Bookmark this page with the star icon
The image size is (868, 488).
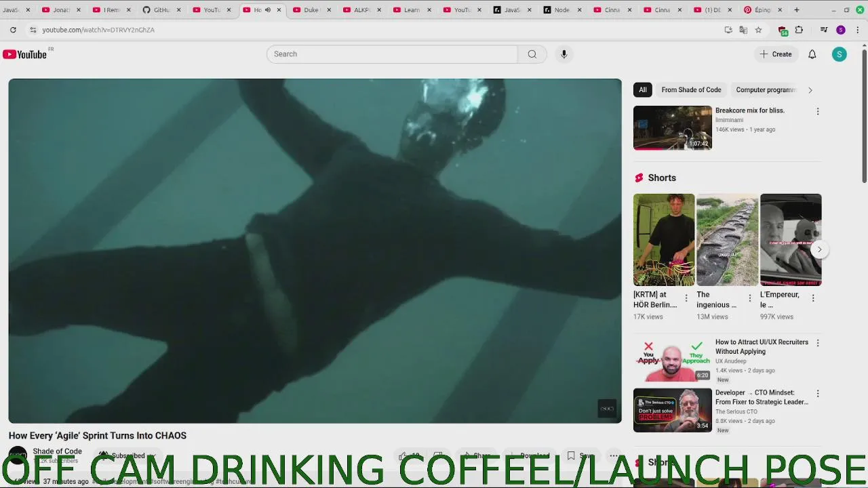[x=758, y=30]
